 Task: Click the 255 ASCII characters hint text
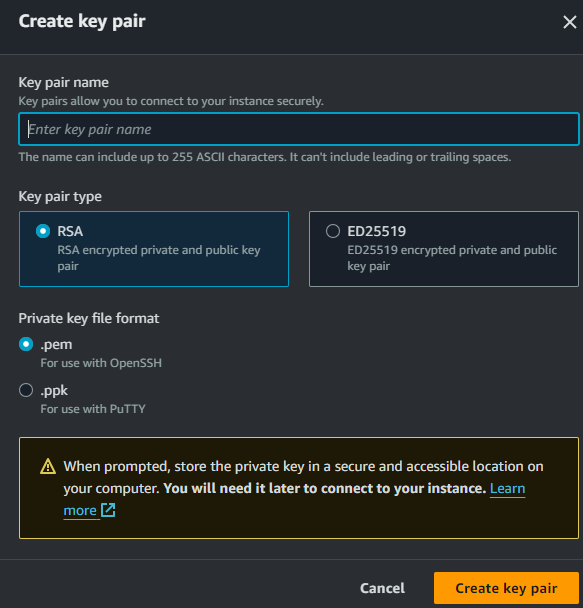(x=265, y=157)
